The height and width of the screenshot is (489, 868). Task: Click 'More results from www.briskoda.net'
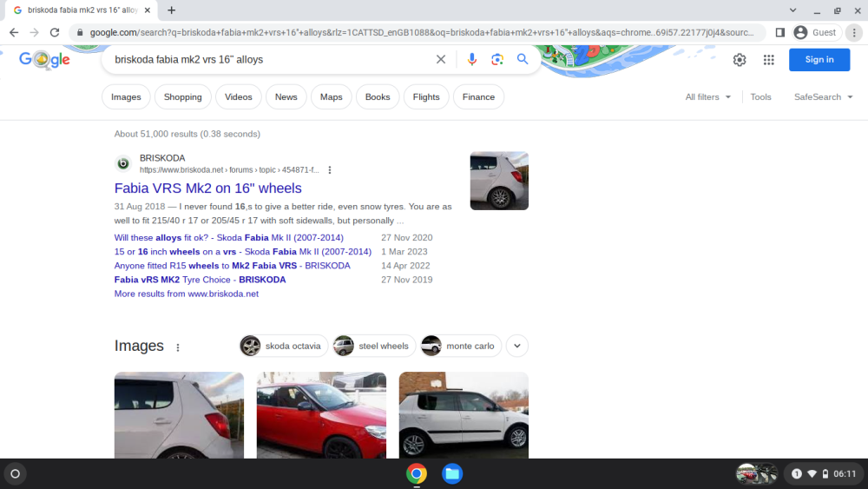point(186,294)
